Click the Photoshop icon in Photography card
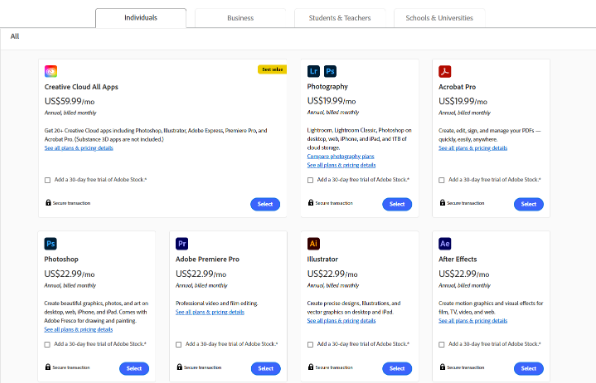 point(330,71)
